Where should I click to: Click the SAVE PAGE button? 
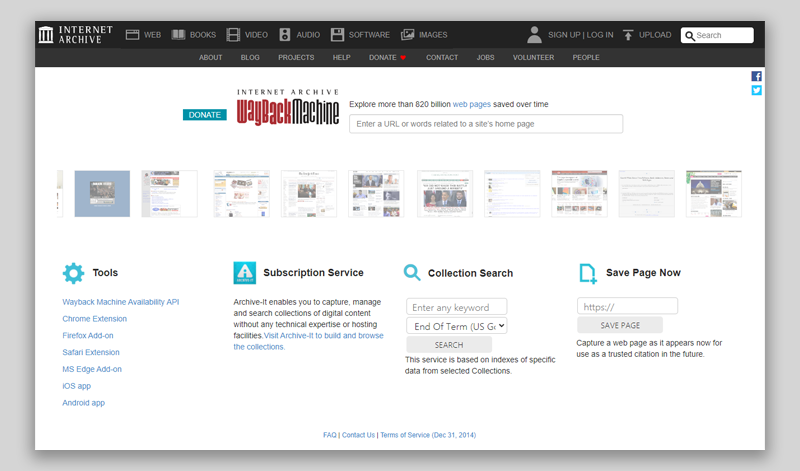(620, 325)
